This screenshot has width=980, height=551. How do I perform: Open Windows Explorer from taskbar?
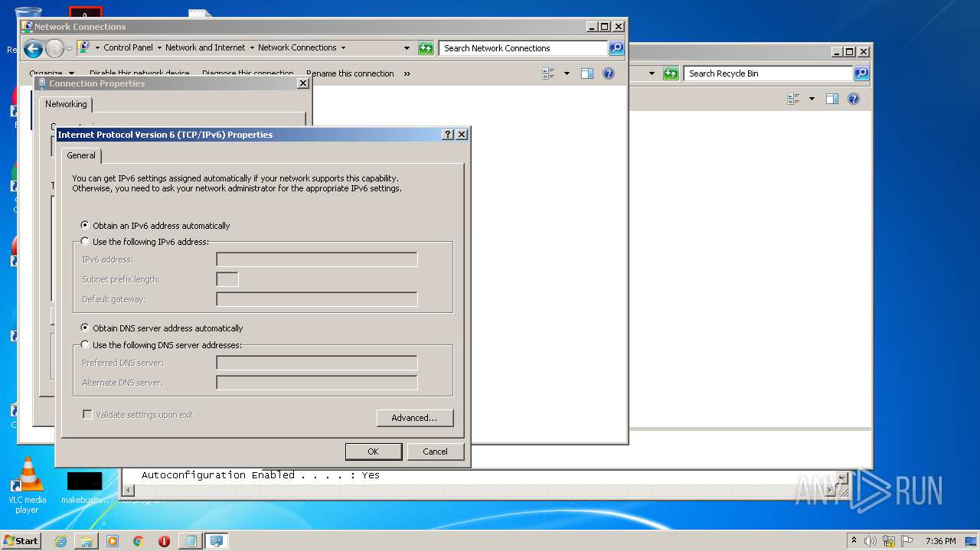(x=87, y=541)
